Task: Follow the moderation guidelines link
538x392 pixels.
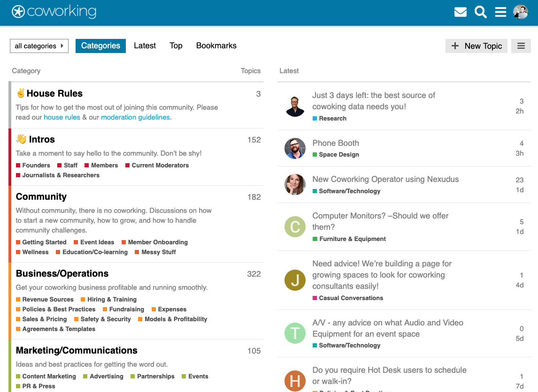Action: 135,117
